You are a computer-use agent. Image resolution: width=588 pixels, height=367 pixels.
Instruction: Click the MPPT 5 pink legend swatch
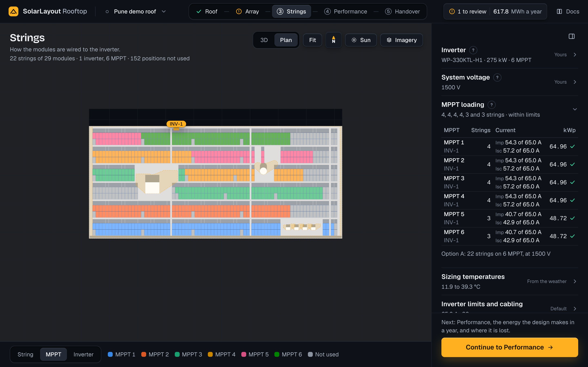click(x=244, y=354)
